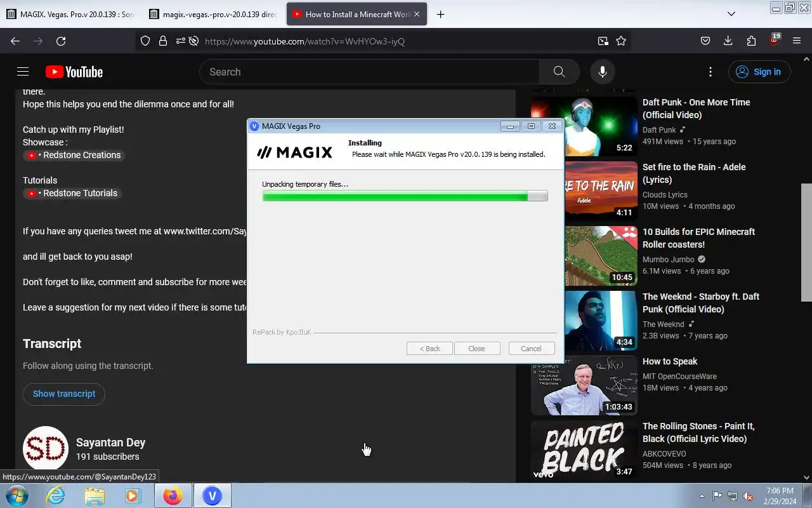Click the How to Speak video title
Image resolution: width=812 pixels, height=508 pixels.
pyautogui.click(x=670, y=361)
